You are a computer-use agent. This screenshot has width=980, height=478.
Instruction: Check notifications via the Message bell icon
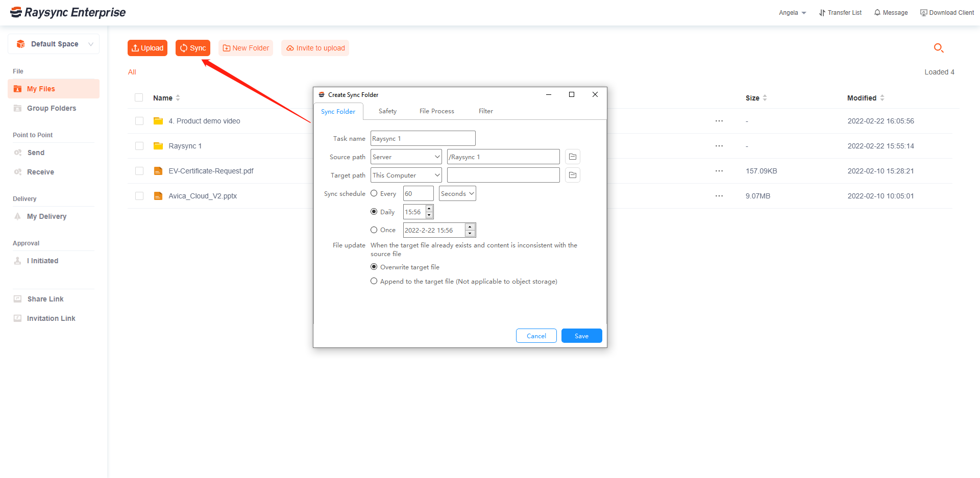pos(890,12)
